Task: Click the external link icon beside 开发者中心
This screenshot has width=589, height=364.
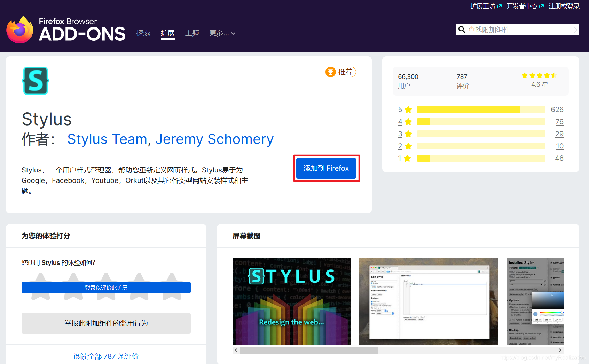Action: point(541,6)
